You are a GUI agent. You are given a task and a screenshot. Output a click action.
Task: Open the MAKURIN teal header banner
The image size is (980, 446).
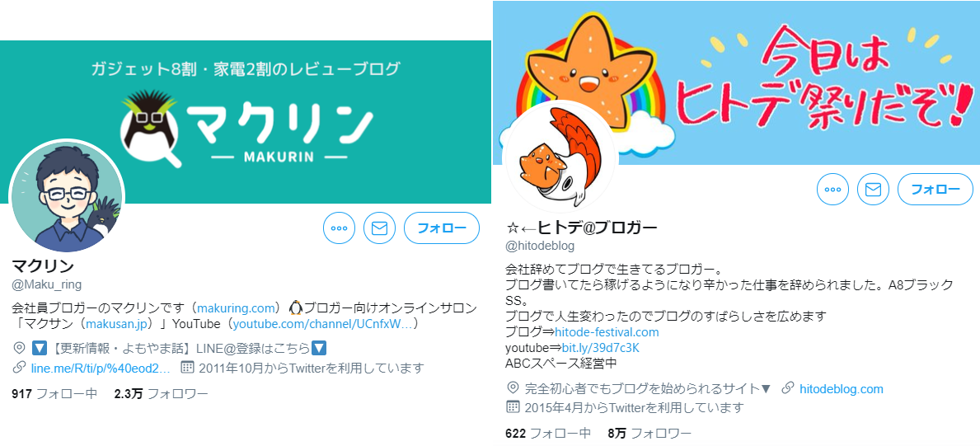tap(246, 122)
